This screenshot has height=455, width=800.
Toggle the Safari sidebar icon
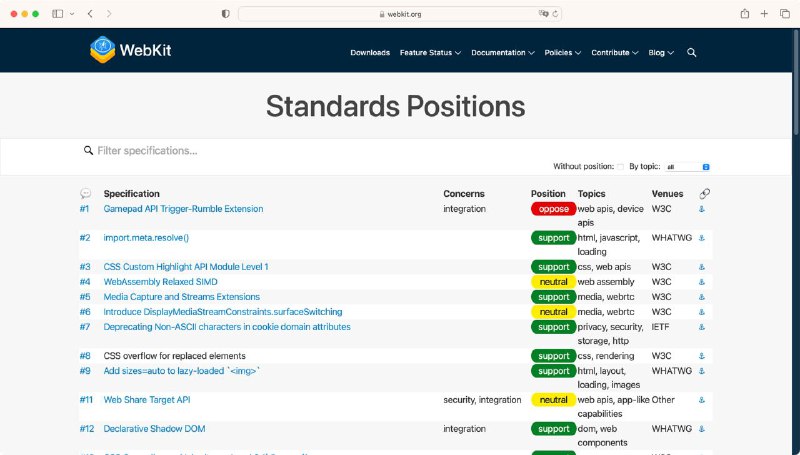click(x=58, y=14)
